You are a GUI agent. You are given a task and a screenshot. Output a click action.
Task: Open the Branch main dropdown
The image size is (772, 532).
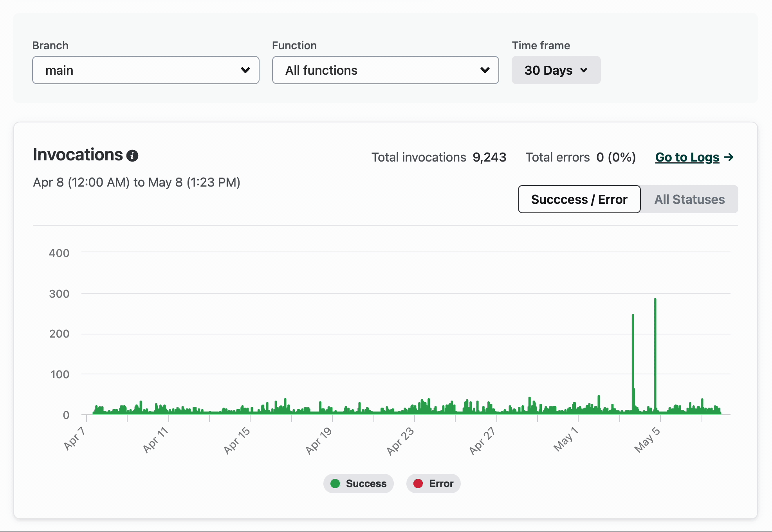pyautogui.click(x=146, y=70)
